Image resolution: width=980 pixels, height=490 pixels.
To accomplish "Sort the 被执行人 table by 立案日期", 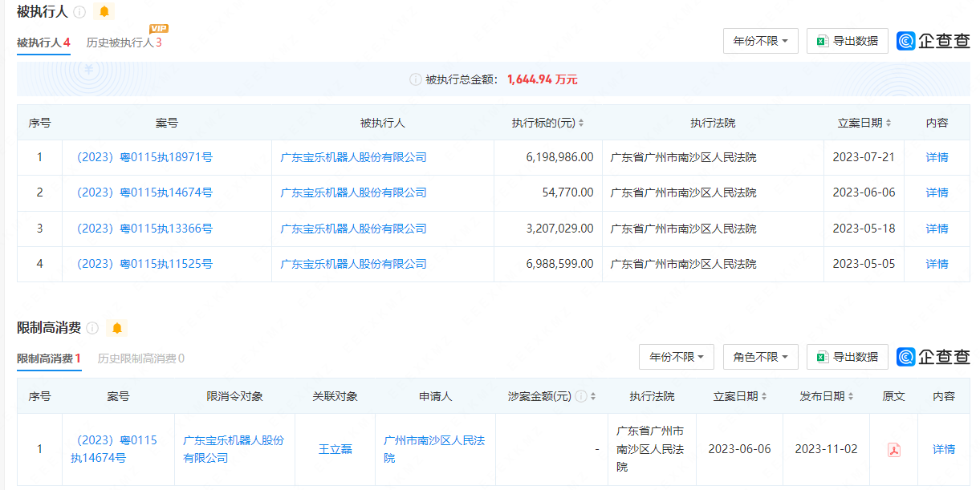I will (x=889, y=124).
